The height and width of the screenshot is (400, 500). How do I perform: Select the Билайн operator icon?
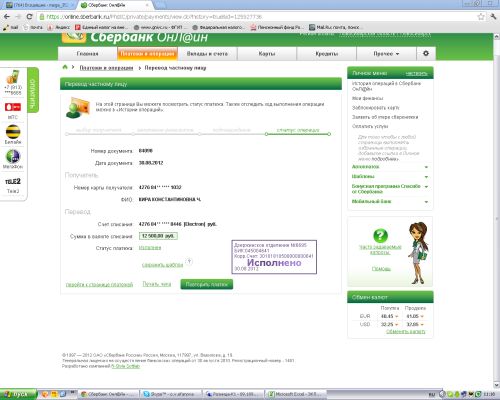click(13, 132)
